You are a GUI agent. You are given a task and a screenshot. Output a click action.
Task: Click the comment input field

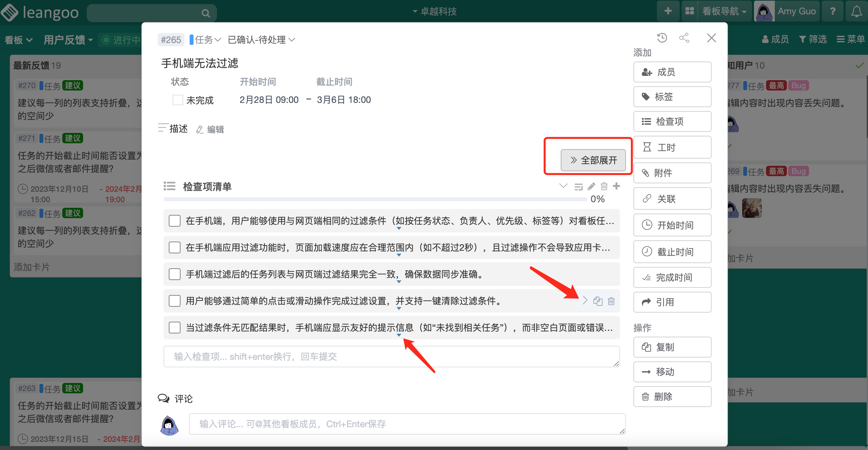[x=407, y=424]
